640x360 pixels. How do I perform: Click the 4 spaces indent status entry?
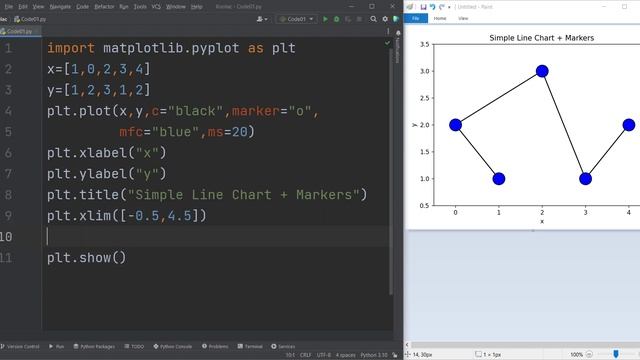(345, 355)
